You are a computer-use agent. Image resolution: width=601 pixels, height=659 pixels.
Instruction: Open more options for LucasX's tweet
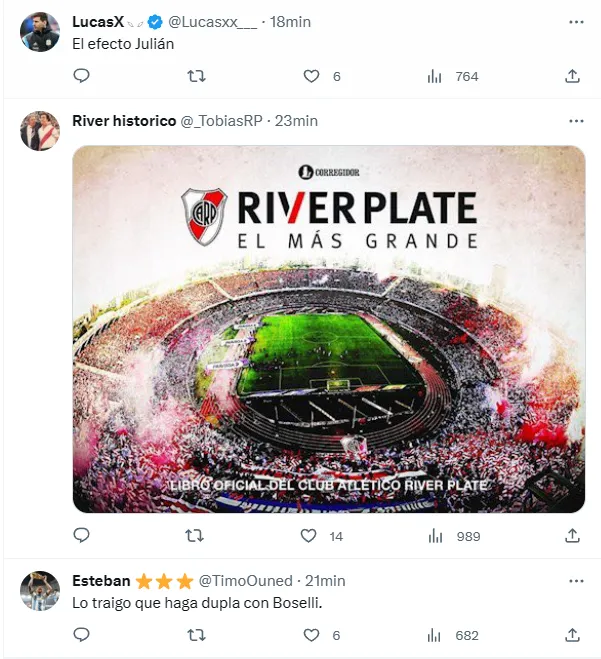click(575, 22)
